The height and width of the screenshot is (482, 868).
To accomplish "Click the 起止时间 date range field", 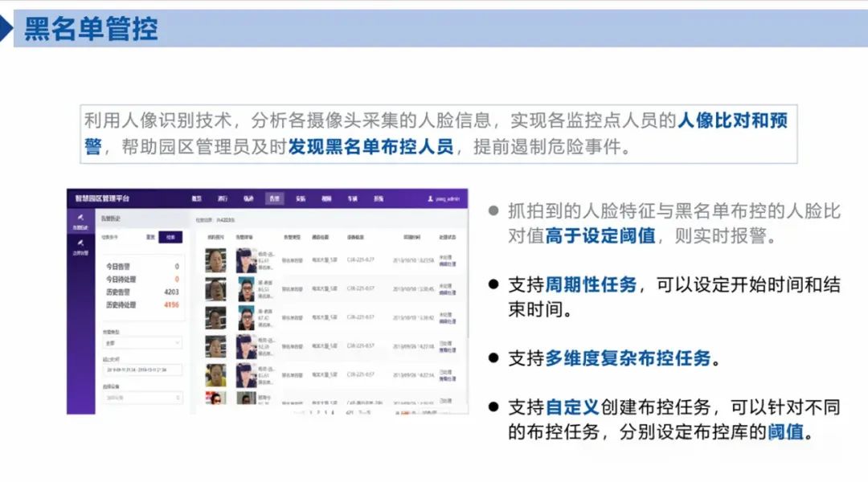I will 142,370.
